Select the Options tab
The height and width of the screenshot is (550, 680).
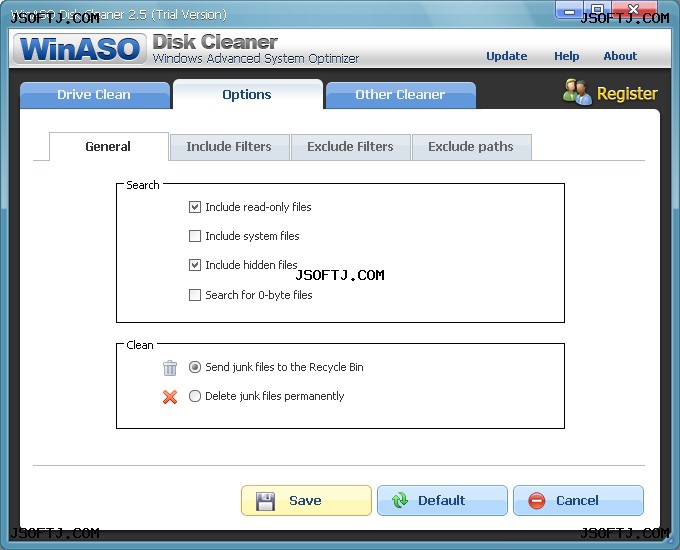click(x=247, y=94)
